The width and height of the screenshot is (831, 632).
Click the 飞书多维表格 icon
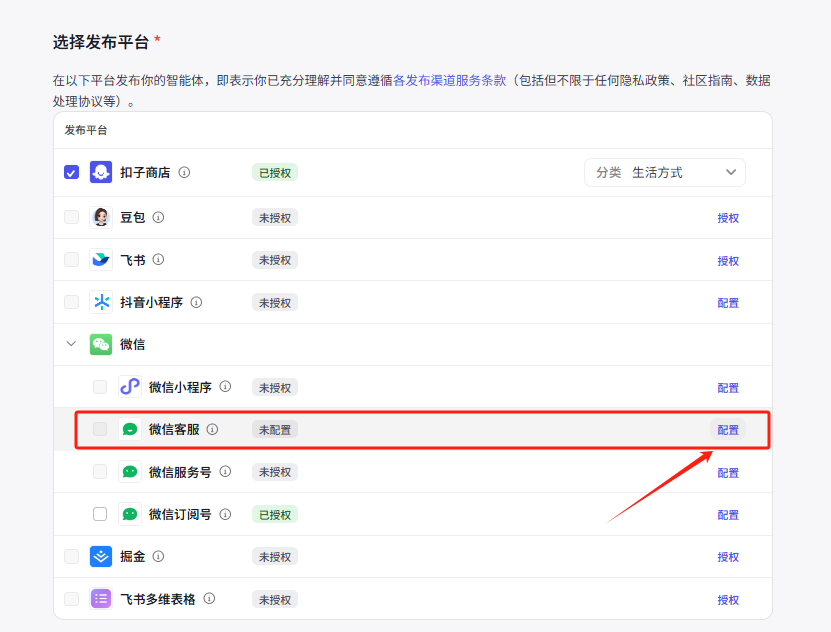click(x=101, y=599)
